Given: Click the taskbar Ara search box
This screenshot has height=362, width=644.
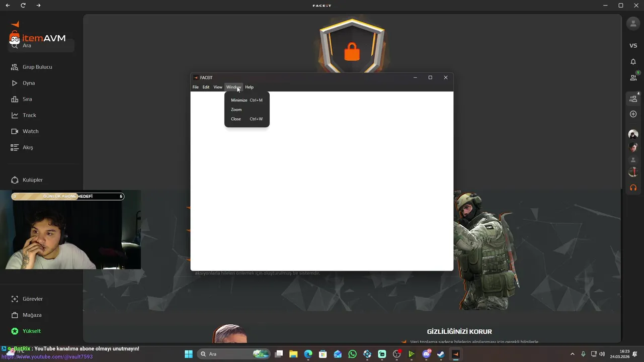Looking at the screenshot, I should (233, 354).
